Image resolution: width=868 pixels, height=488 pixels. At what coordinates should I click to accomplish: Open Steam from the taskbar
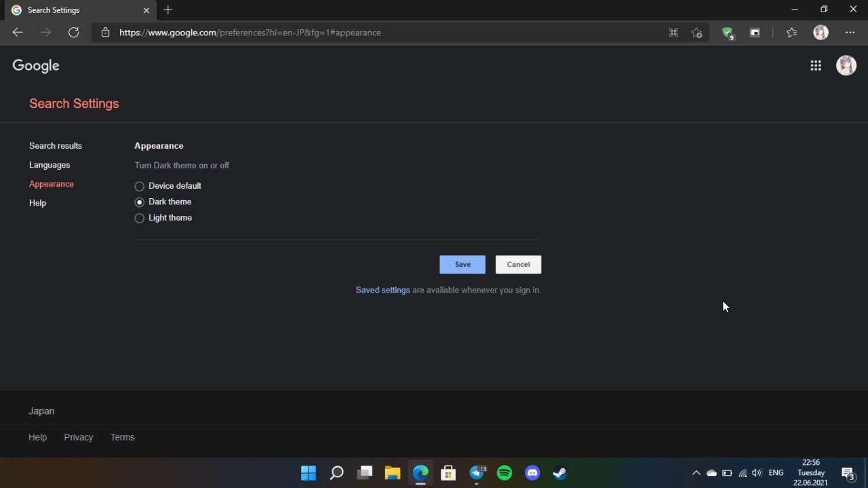pyautogui.click(x=560, y=472)
